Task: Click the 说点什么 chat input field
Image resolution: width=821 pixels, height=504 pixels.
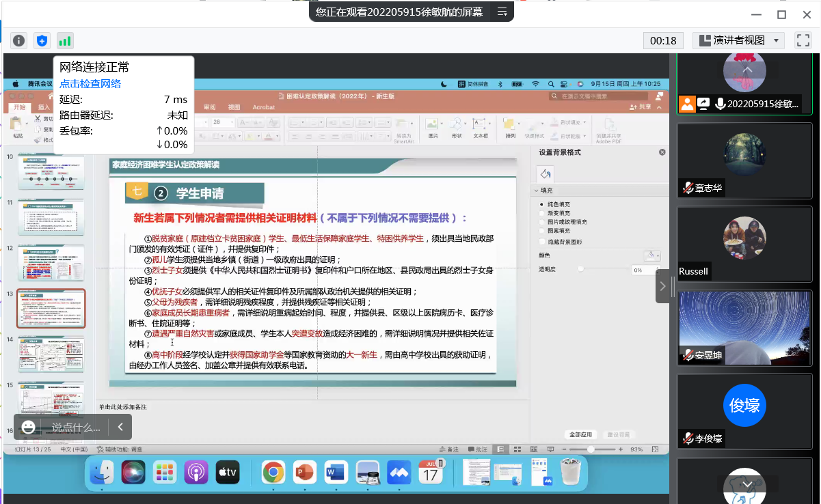Action: click(76, 427)
